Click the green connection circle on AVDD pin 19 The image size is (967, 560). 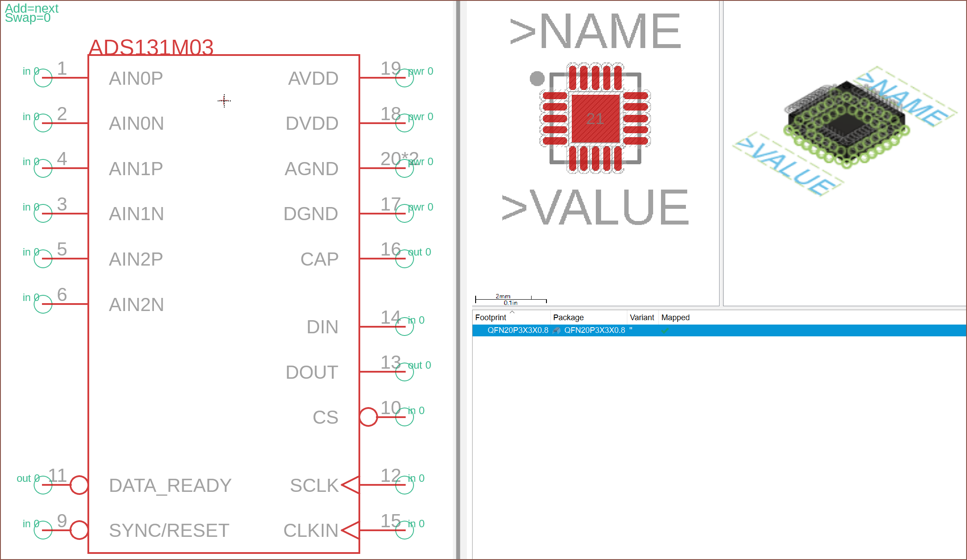pyautogui.click(x=404, y=78)
